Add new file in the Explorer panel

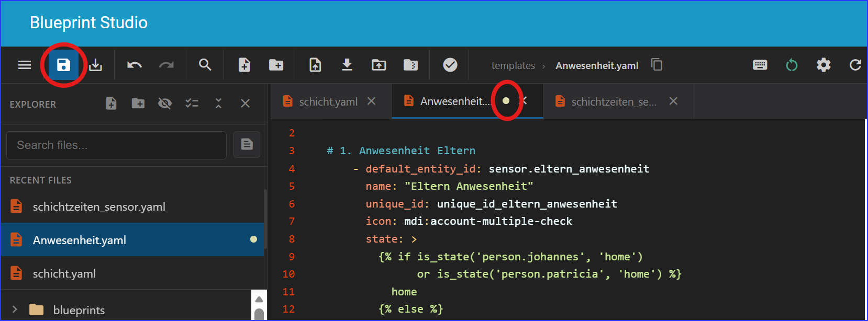[x=112, y=104]
